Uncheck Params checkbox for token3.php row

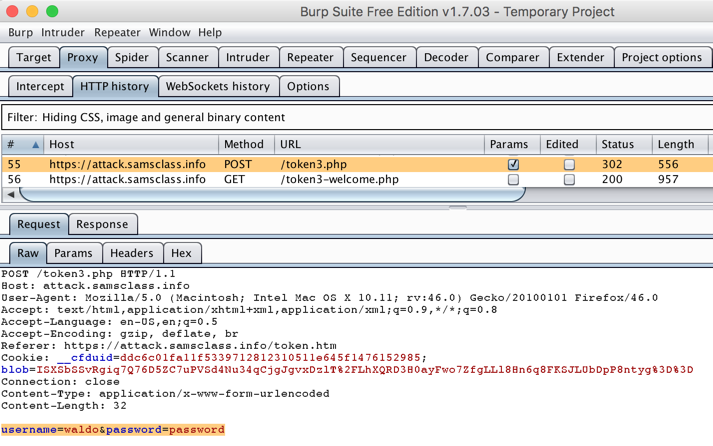[513, 164]
